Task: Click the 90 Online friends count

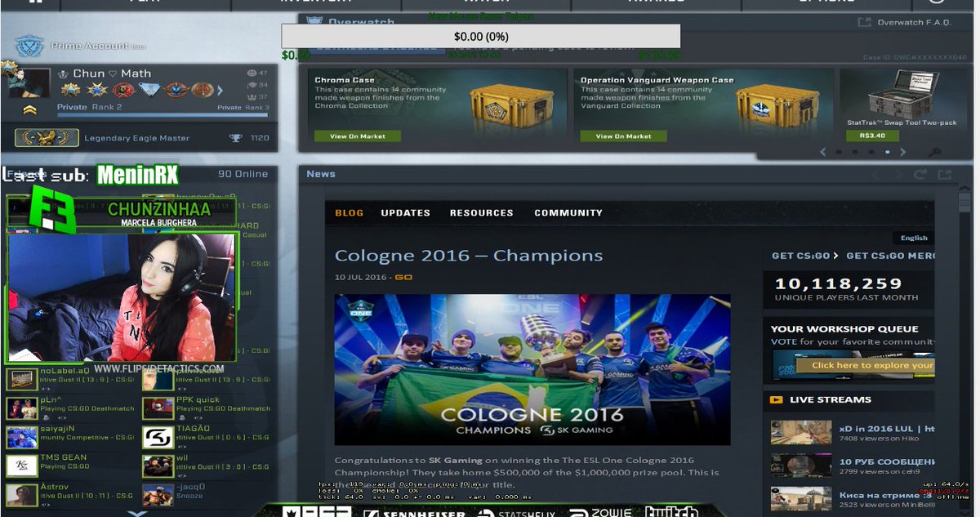Action: click(x=243, y=174)
